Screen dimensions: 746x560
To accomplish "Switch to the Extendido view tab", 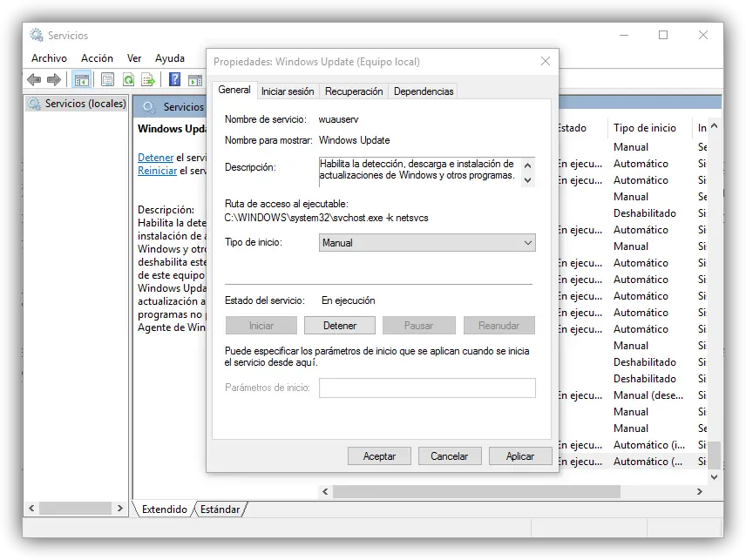I will [x=164, y=509].
